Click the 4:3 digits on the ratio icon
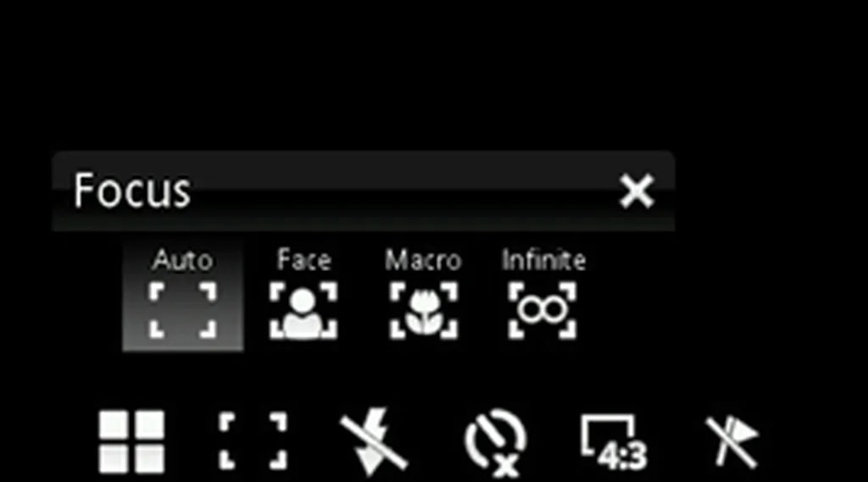 (x=623, y=457)
